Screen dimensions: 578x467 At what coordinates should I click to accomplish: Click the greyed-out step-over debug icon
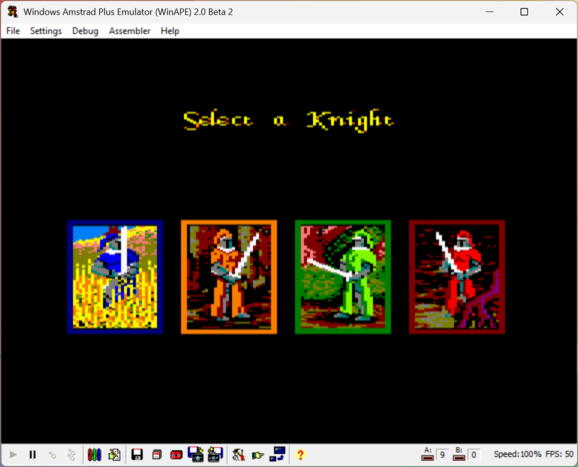pos(72,455)
